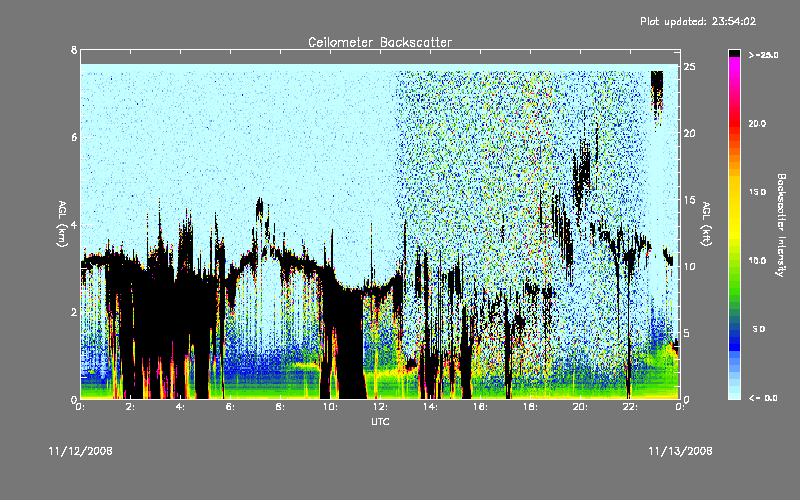Click the 'Plot updated: 23:54:02' timestamp
This screenshot has width=800, height=500.
click(698, 21)
